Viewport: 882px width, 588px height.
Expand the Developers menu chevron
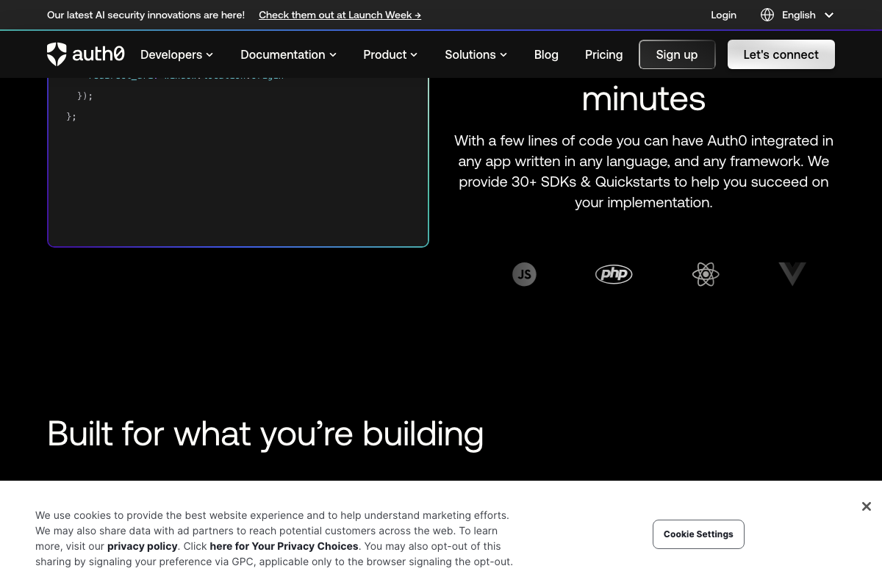[209, 55]
